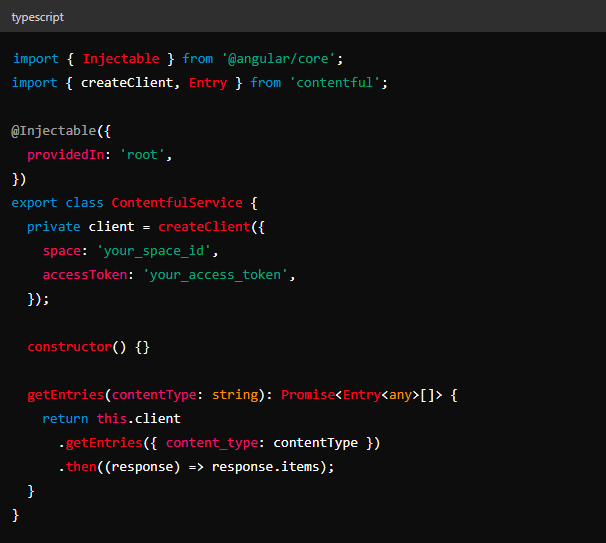Click the 'contentful' package string
Viewport: 606px width, 543px height.
(x=337, y=83)
